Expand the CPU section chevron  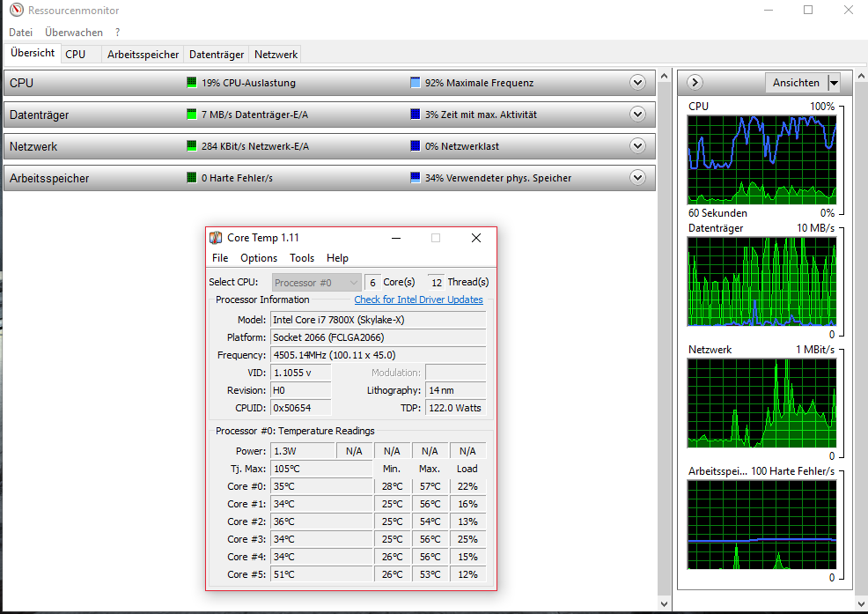(x=637, y=83)
